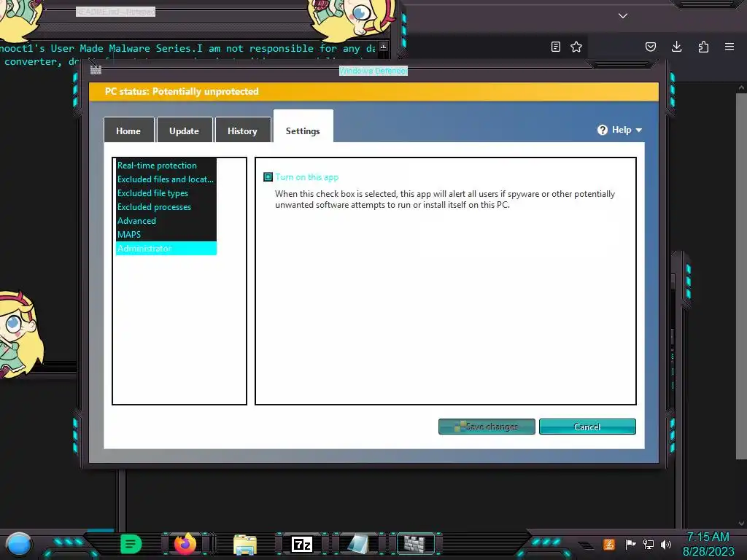Click the Windows Defender title bar icon

pyautogui.click(x=96, y=71)
